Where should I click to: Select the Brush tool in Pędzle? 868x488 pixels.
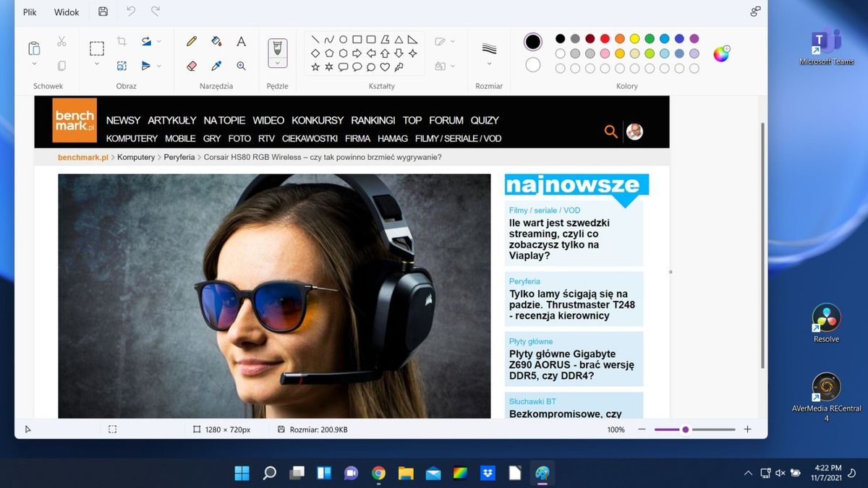tap(277, 48)
